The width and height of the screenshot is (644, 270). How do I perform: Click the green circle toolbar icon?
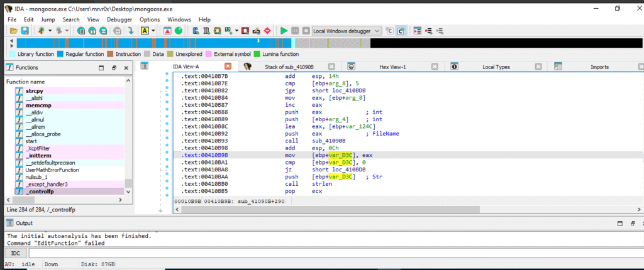click(x=178, y=31)
